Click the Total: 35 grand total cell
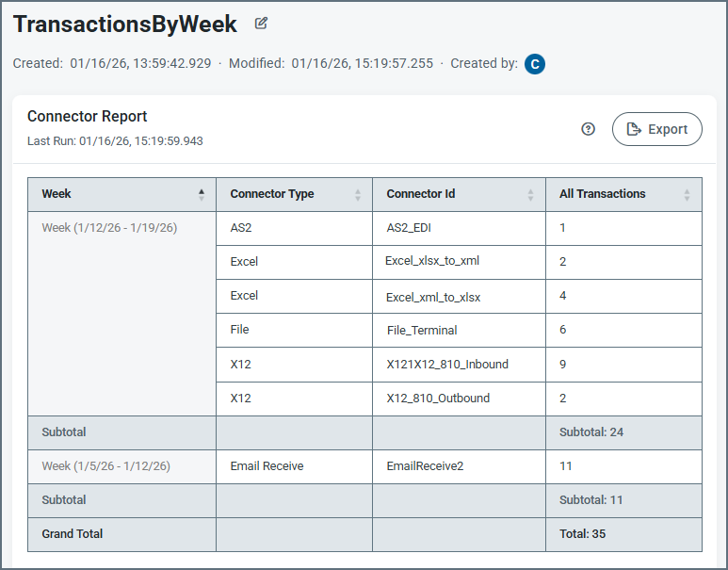728x570 pixels. point(582,534)
